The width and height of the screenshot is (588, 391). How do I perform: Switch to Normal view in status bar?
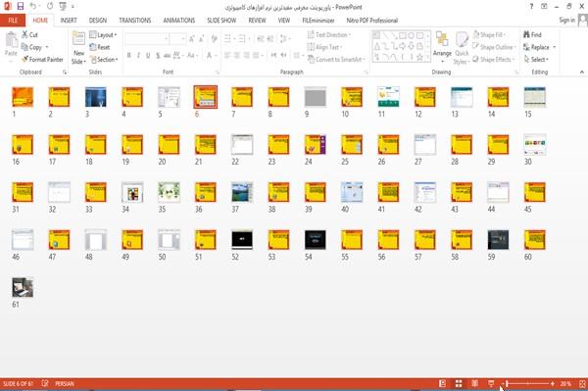[x=443, y=383]
